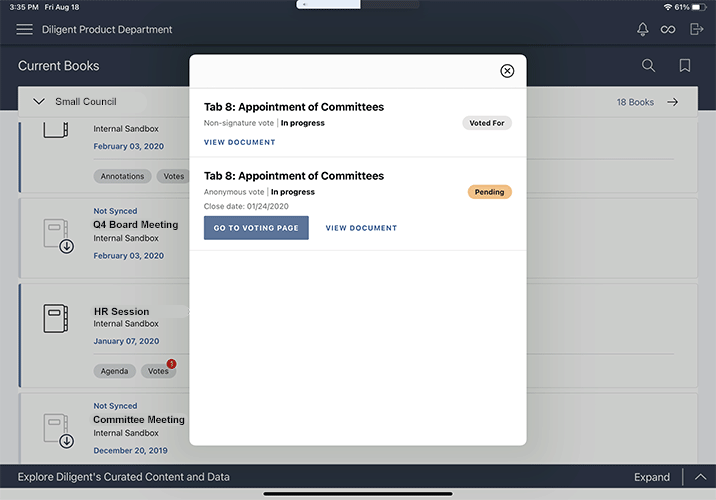716x500 pixels.
Task: Tap the sign out icon
Action: 697,29
